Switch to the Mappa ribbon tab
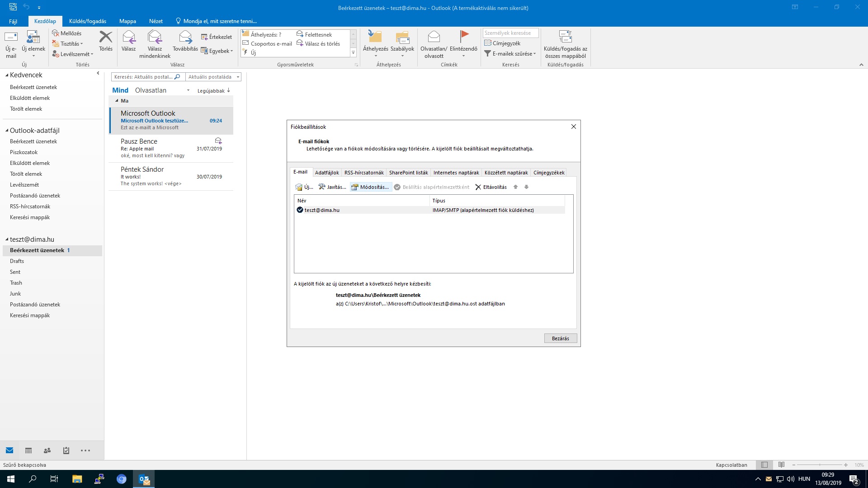Screen dimensions: 868x488 (x=127, y=21)
